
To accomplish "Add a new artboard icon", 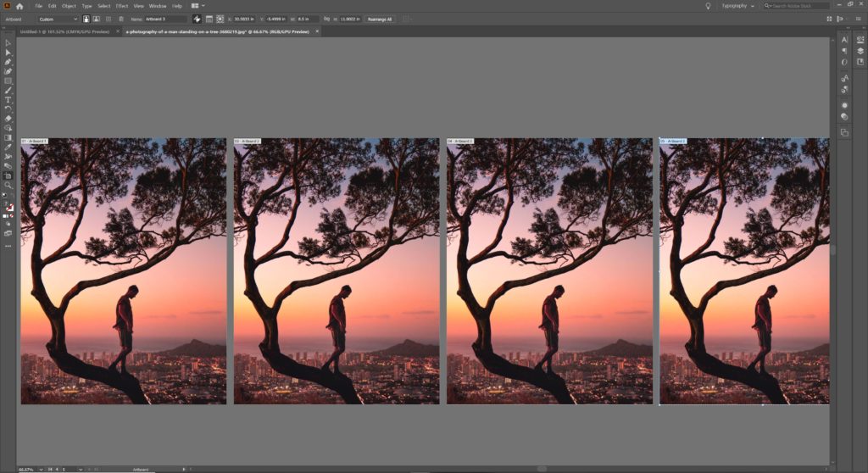I will (x=108, y=19).
